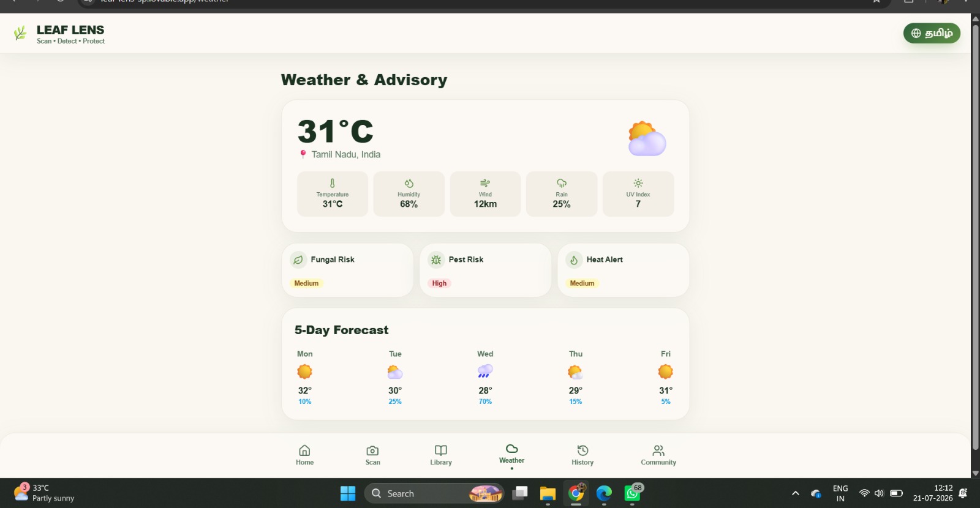This screenshot has height=508, width=980.
Task: Click the High pest risk badge
Action: [x=439, y=283]
